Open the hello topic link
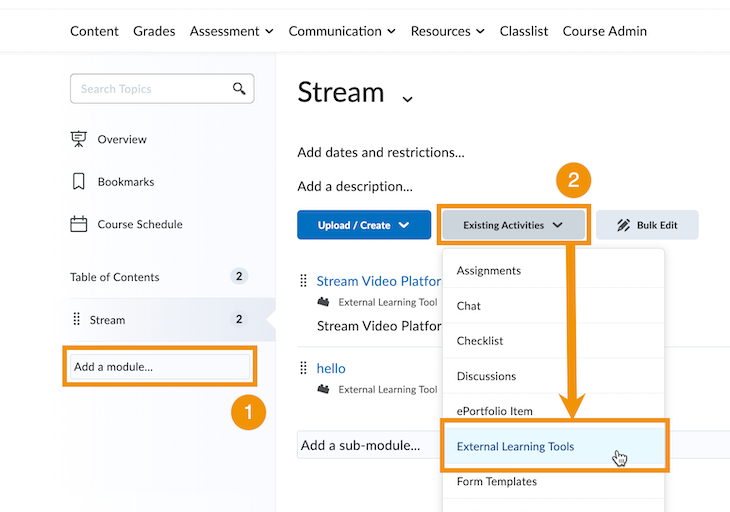This screenshot has height=512, width=730. tap(331, 368)
